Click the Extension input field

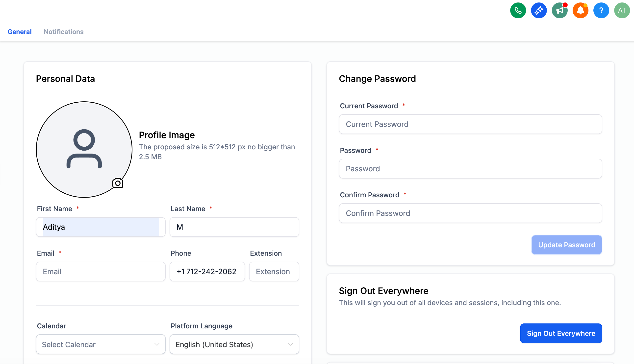coord(274,272)
